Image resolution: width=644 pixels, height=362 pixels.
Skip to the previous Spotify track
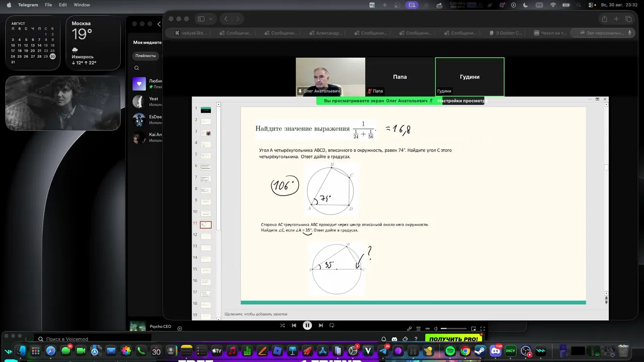(x=294, y=325)
